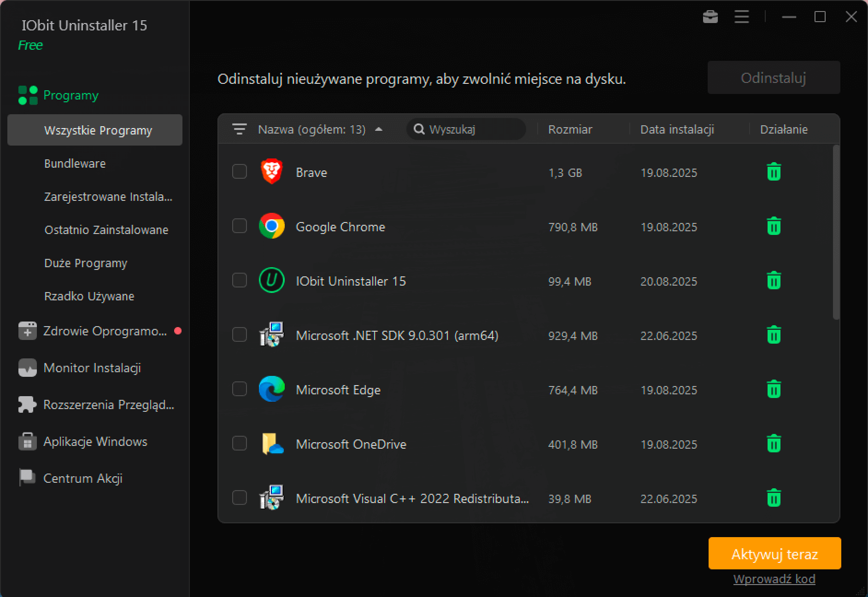The height and width of the screenshot is (597, 868).
Task: Click the Microsoft OneDrive program name
Action: click(351, 444)
